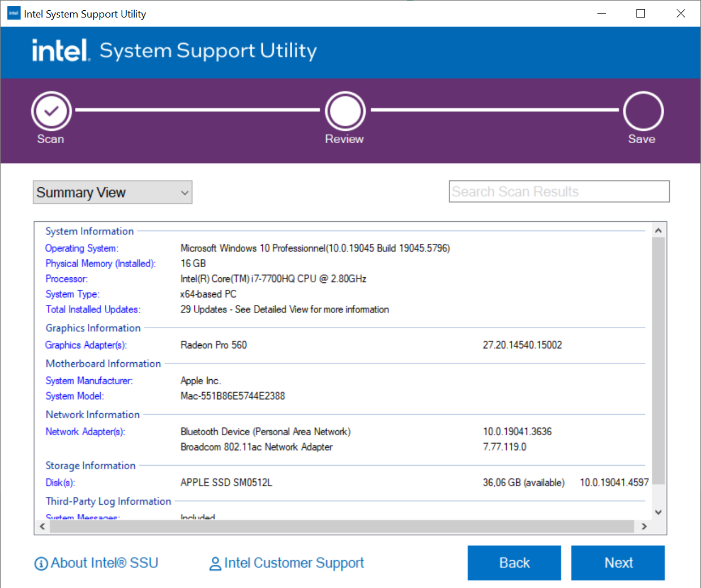Click the horizontal scrollbar thumb
The height and width of the screenshot is (588, 701).
[341, 526]
